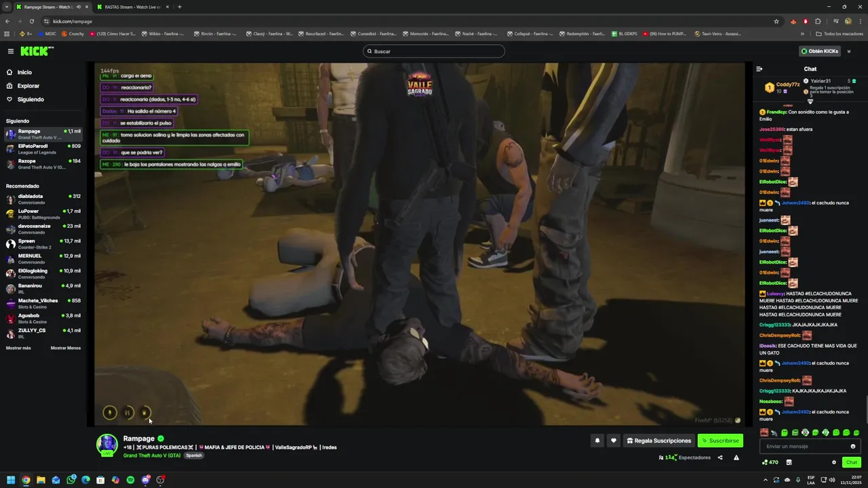868x488 pixels.
Task: Click the Spanish language tag
Action: tap(194, 455)
